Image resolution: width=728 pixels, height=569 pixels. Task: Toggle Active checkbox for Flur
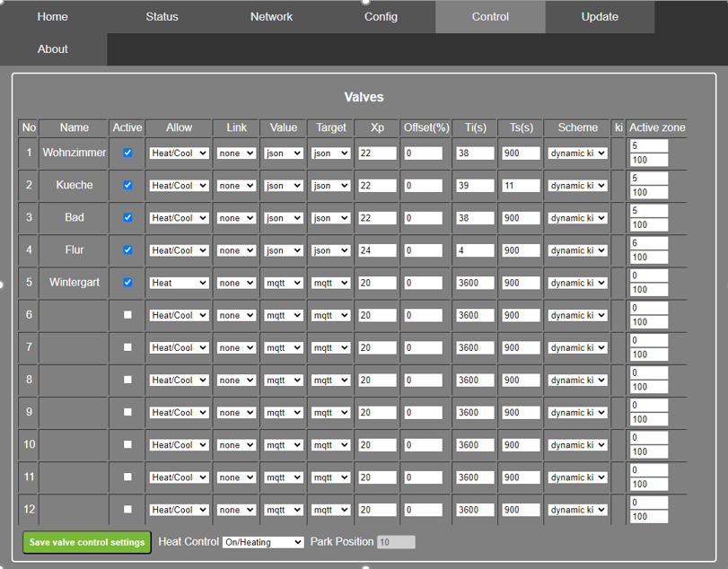coord(127,250)
